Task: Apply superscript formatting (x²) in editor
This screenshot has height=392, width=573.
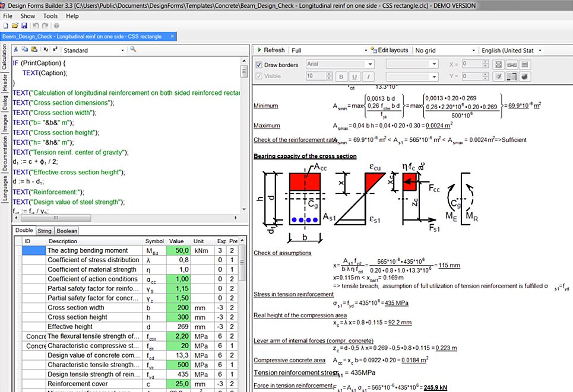Action: 55,49
